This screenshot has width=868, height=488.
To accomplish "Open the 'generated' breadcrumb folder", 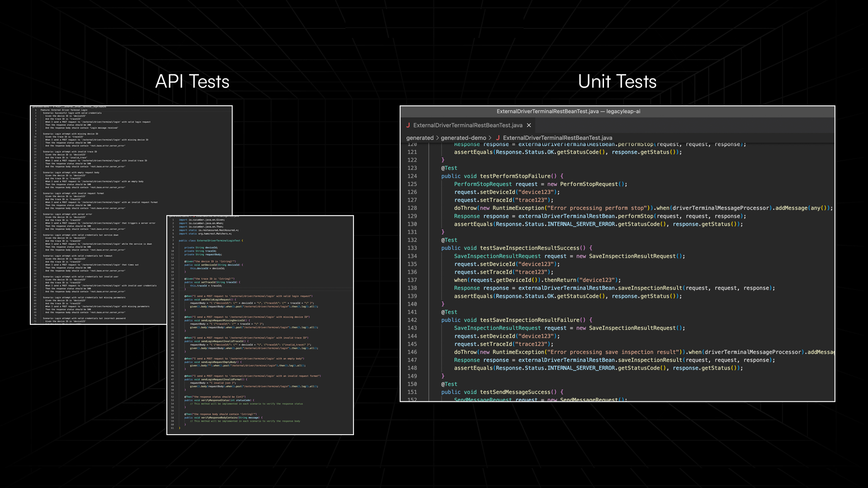I will tap(420, 138).
